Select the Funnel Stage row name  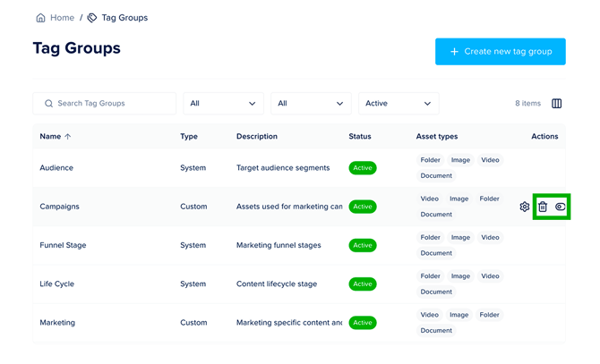[63, 245]
